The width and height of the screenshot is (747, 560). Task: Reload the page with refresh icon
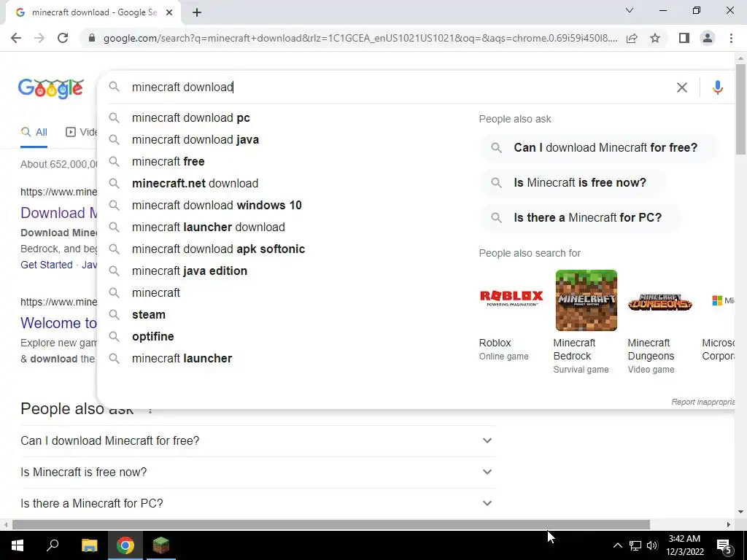coord(63,38)
